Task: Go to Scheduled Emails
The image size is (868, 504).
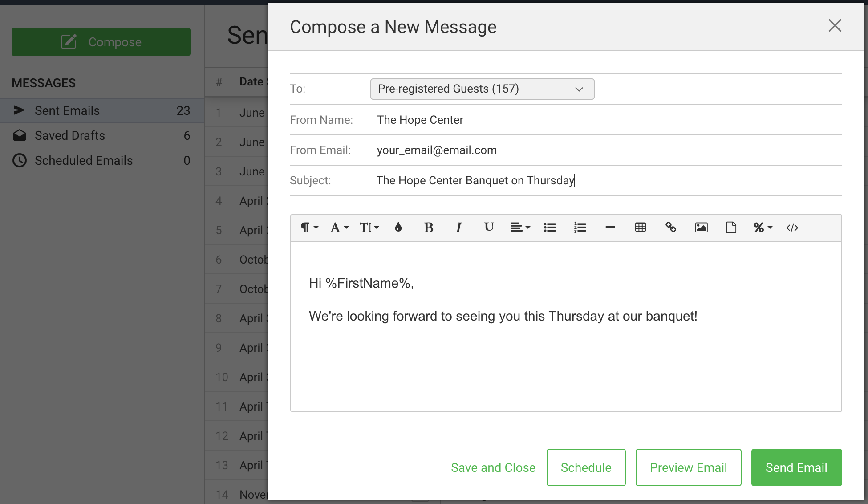Action: tap(84, 161)
